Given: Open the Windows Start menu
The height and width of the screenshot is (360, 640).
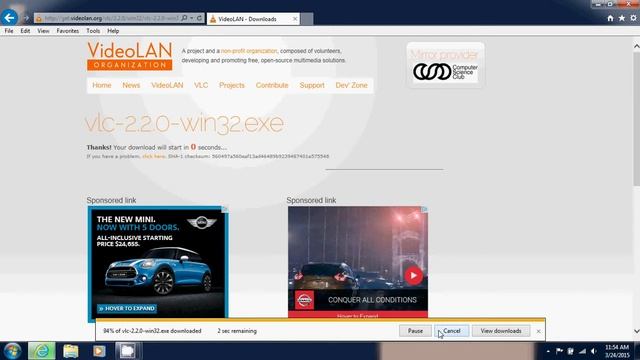Looking at the screenshot, I should 12,351.
